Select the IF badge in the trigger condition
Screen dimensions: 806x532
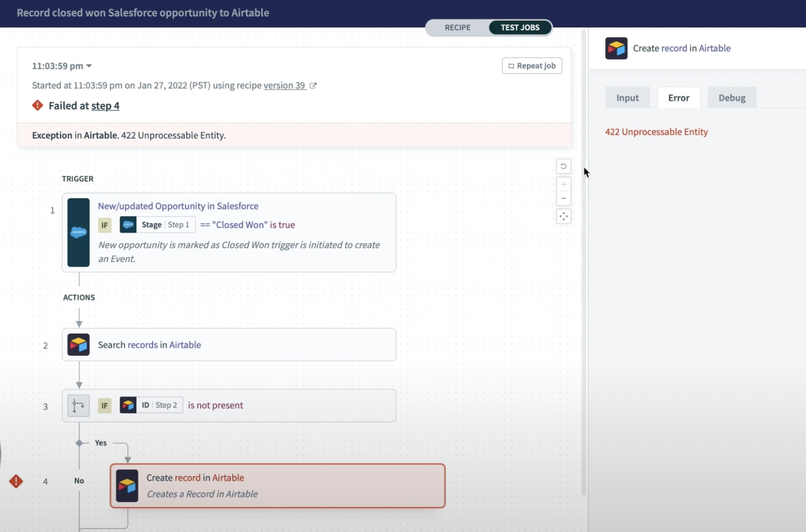[105, 225]
